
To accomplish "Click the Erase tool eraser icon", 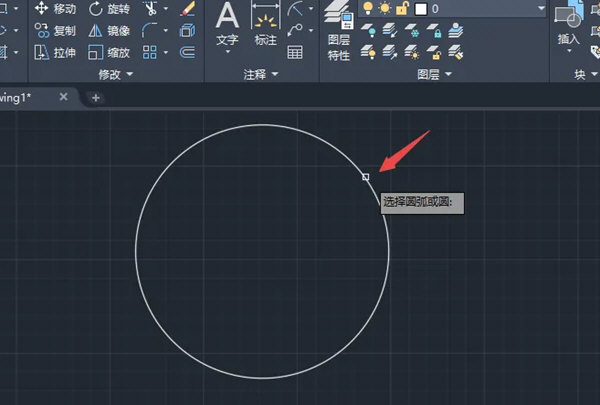I will click(187, 9).
